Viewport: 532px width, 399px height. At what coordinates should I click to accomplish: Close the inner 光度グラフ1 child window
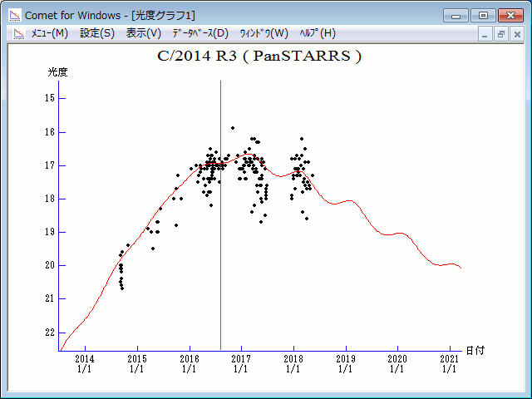pos(516,34)
